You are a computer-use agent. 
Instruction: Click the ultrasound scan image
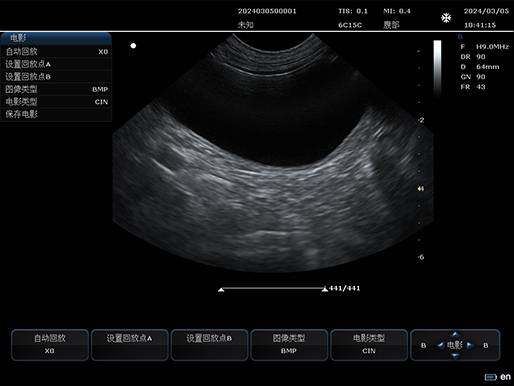[x=273, y=153]
